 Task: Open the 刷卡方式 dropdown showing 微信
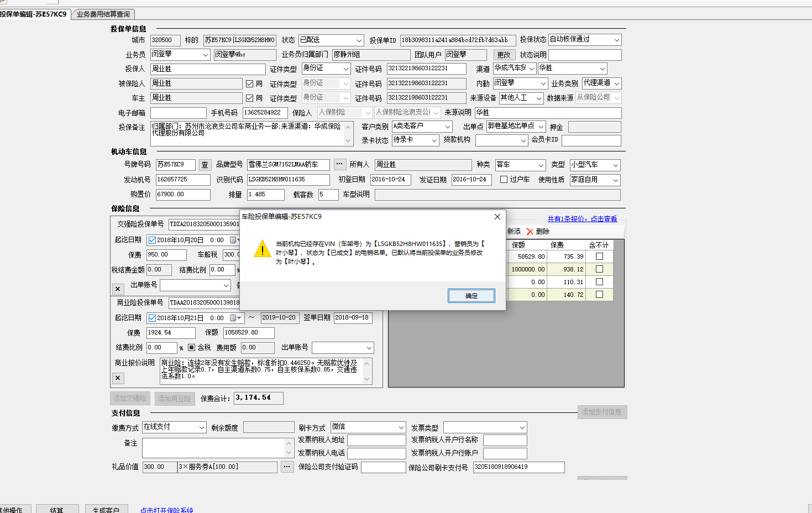point(401,427)
